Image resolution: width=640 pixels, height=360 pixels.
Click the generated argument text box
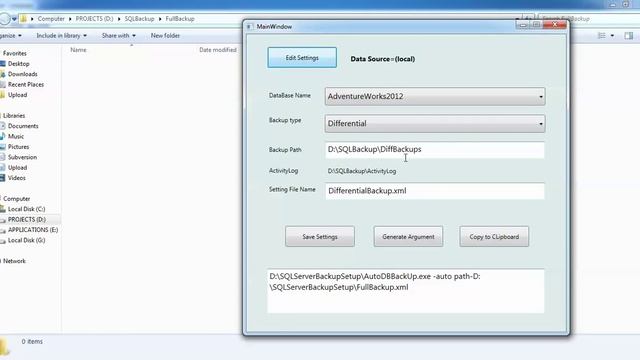pos(406,291)
